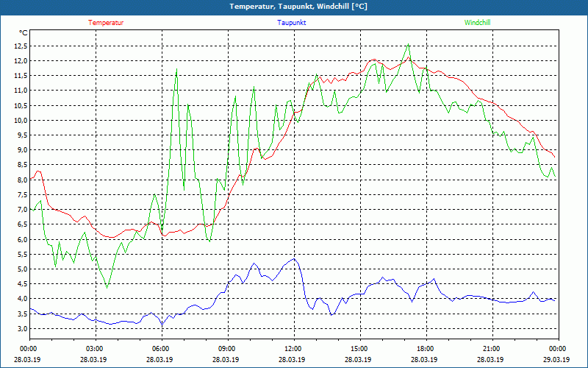Screen dimensions: 588x368
Task: Click the 15:00 time axis label
Action: point(359,349)
